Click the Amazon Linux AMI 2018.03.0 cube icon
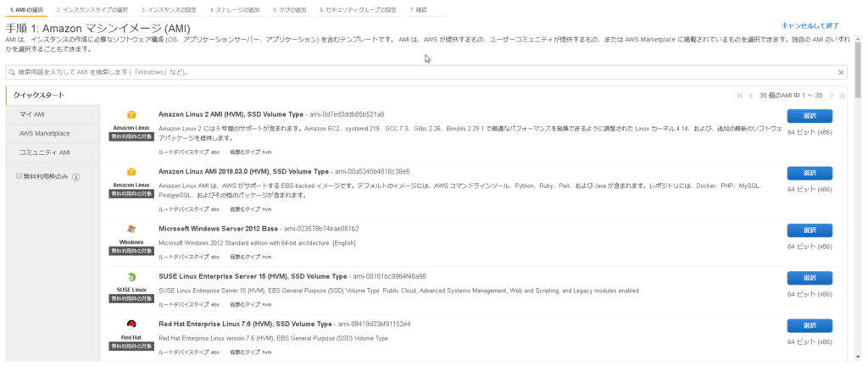Image resolution: width=868 pixels, height=388 pixels. (131, 172)
